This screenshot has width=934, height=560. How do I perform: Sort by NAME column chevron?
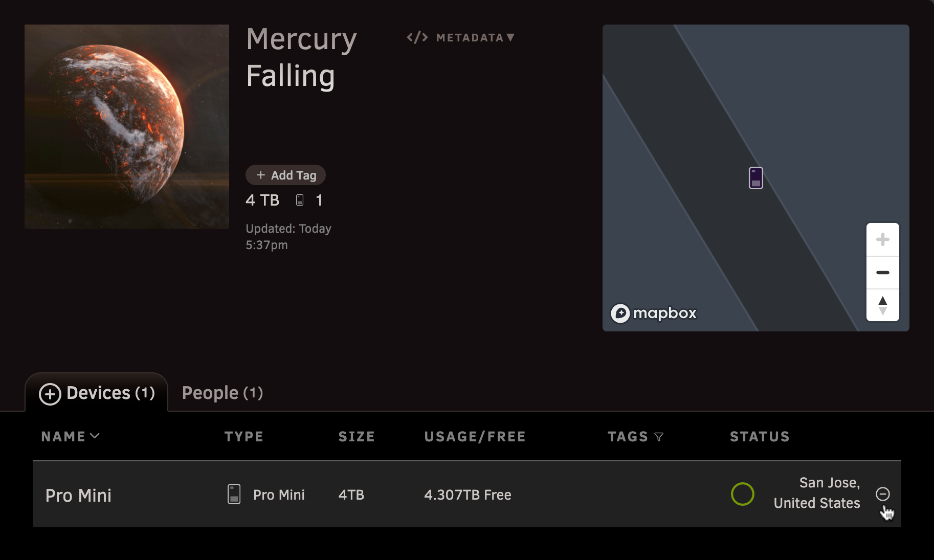point(95,436)
